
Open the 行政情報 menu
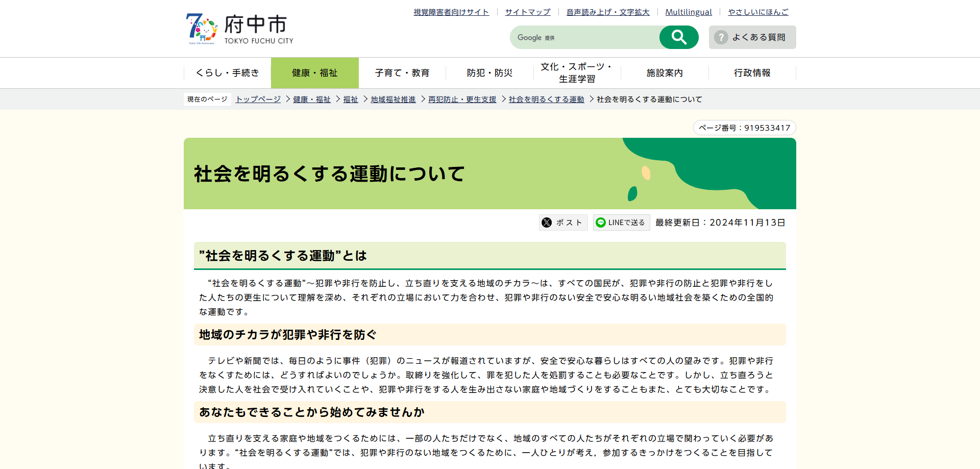[x=752, y=73]
